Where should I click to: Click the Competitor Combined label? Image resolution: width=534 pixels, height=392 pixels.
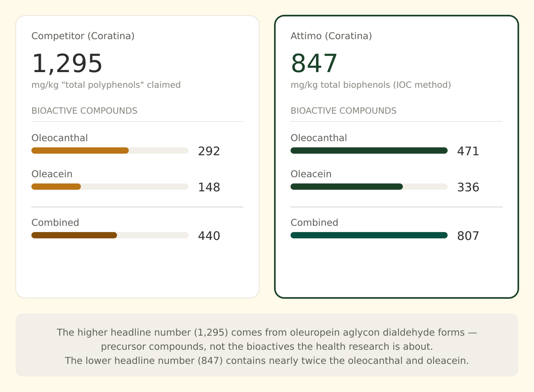[x=55, y=223]
